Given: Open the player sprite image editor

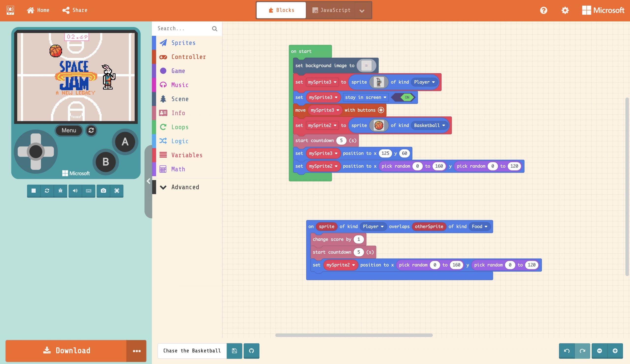Looking at the screenshot, I should click(378, 82).
